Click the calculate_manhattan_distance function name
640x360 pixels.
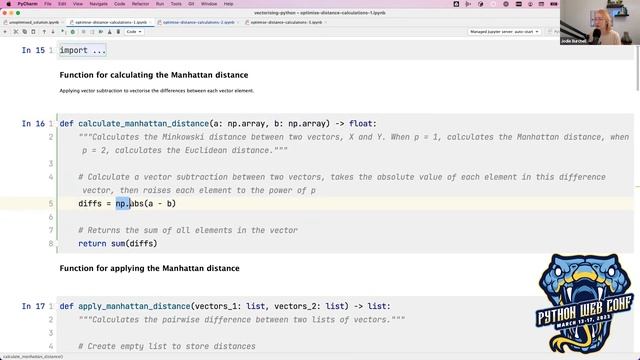tap(144, 124)
